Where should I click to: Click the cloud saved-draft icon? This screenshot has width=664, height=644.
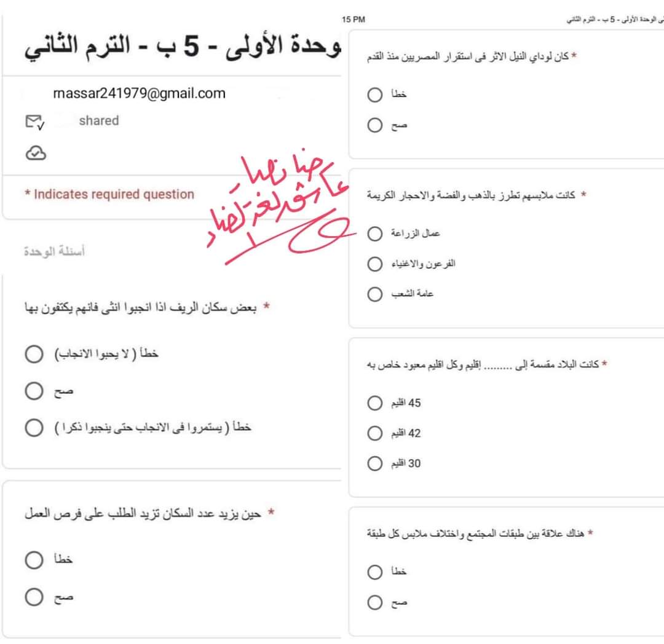(35, 153)
